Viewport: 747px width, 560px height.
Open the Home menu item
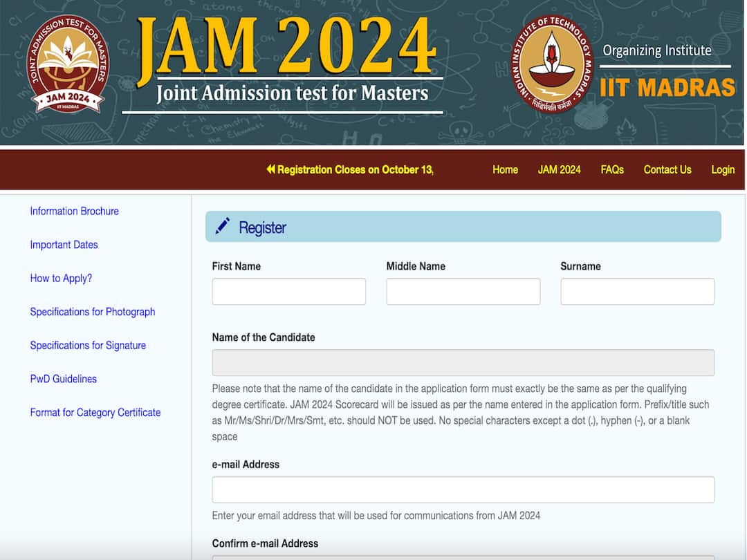[505, 169]
